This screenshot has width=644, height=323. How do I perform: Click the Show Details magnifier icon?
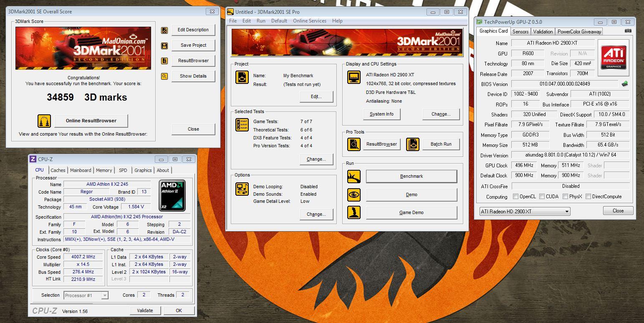(x=164, y=76)
